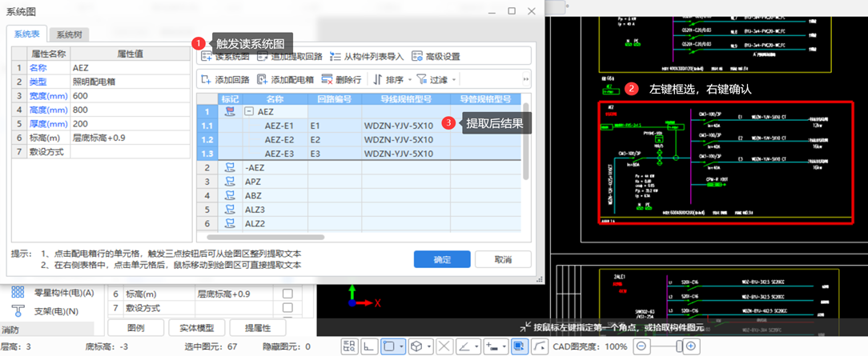868x356 pixels.
Task: Click the 读系统图 read system diagram icon
Action: [206, 57]
